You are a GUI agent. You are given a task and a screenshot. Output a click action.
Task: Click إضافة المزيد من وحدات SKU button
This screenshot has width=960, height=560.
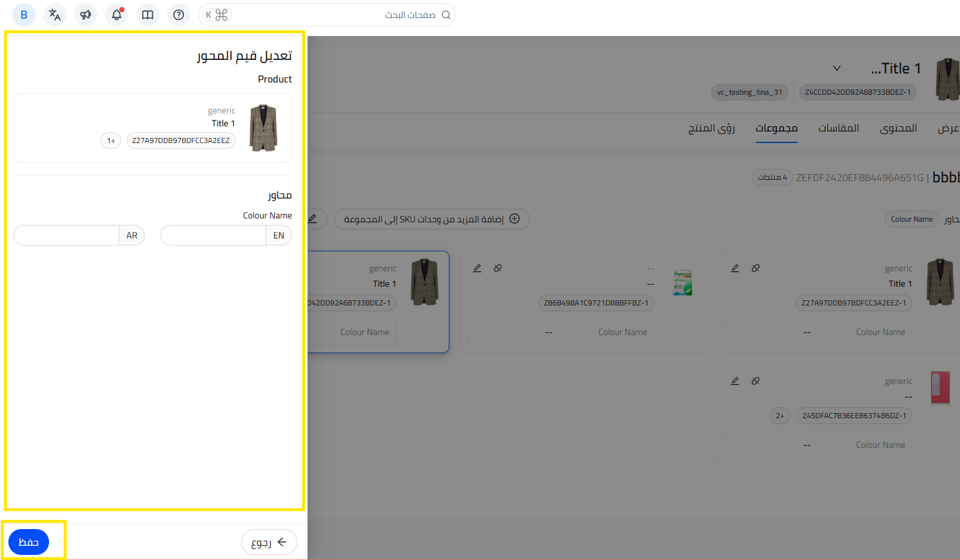coord(431,219)
